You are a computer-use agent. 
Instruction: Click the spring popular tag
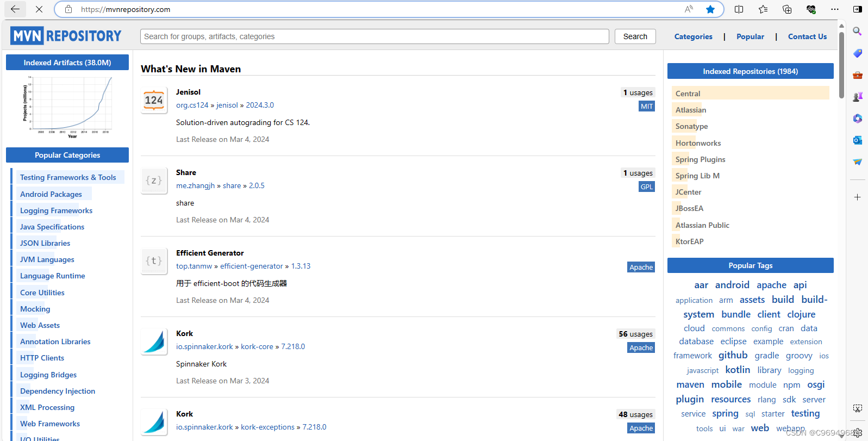pyautogui.click(x=725, y=414)
